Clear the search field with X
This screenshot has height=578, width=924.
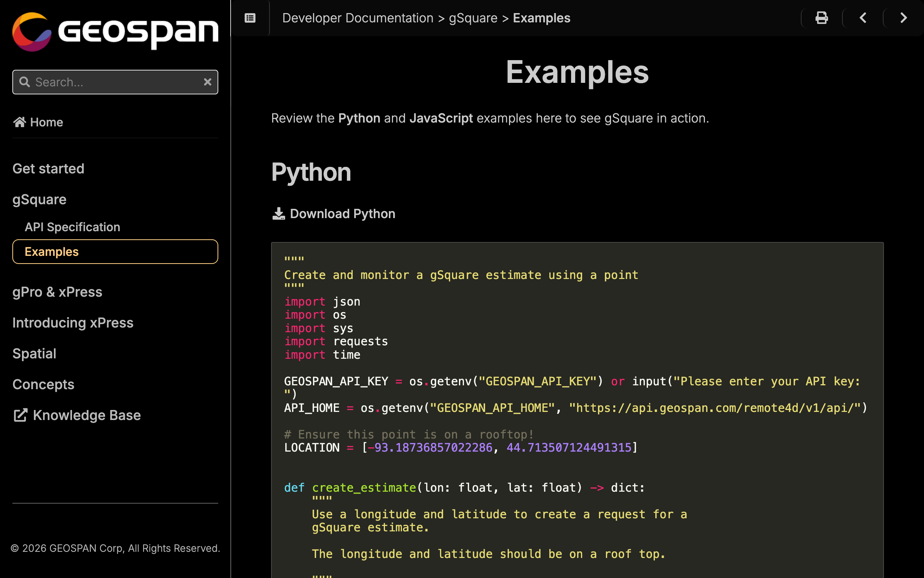pyautogui.click(x=208, y=82)
